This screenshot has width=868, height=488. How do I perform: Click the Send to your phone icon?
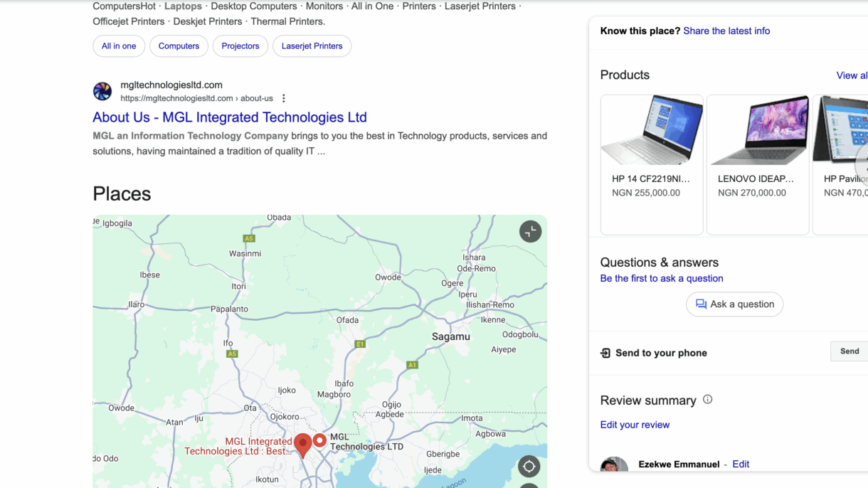pyautogui.click(x=605, y=353)
